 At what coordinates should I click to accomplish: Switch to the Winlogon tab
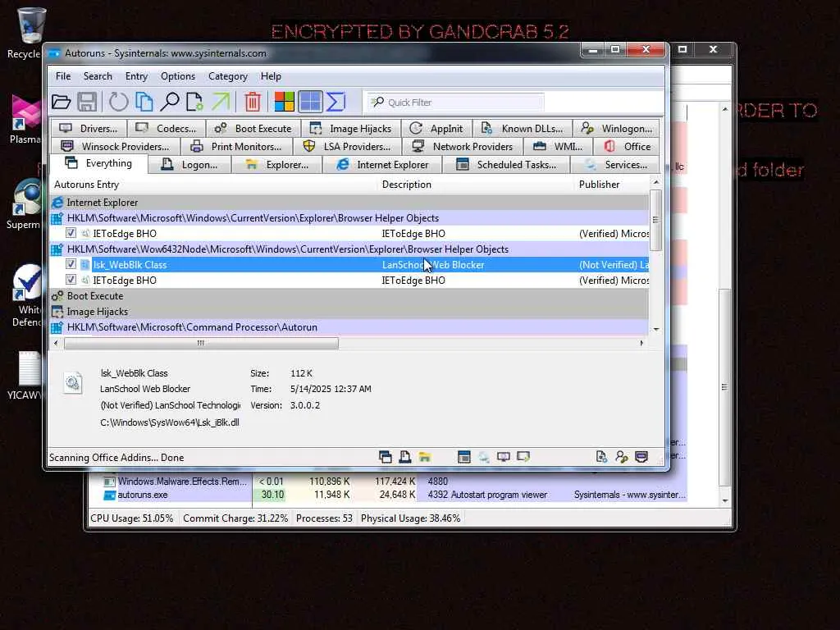point(617,129)
